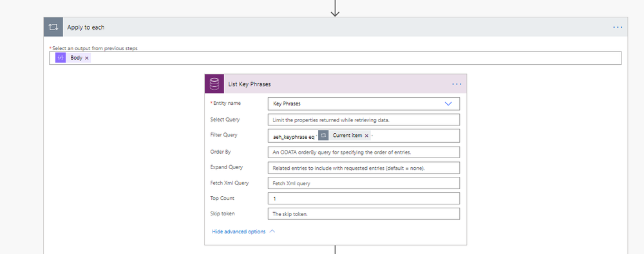Viewport: 644px width, 254px height.
Task: Click the Expand Query field
Action: (x=364, y=168)
